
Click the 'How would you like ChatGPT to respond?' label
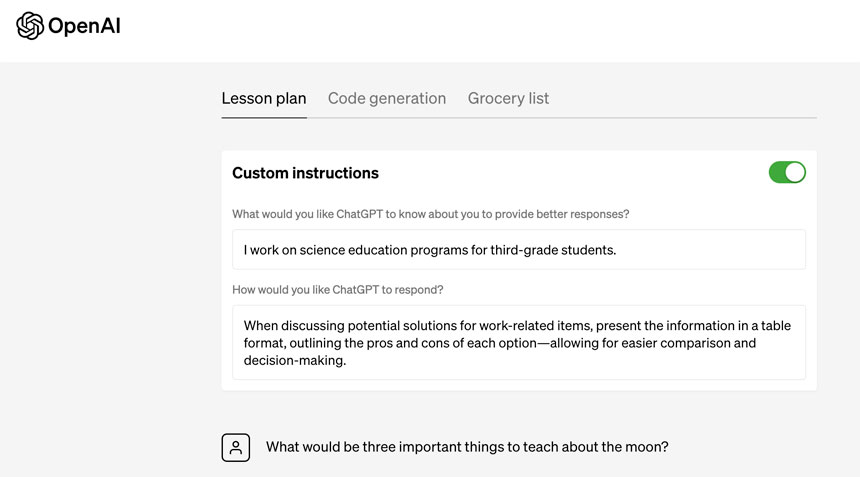pos(338,290)
